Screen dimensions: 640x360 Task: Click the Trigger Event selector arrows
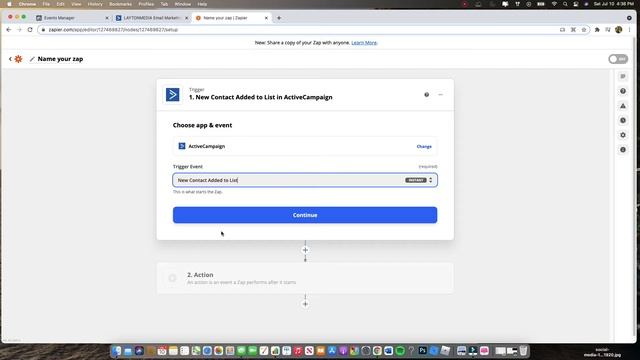tap(431, 180)
